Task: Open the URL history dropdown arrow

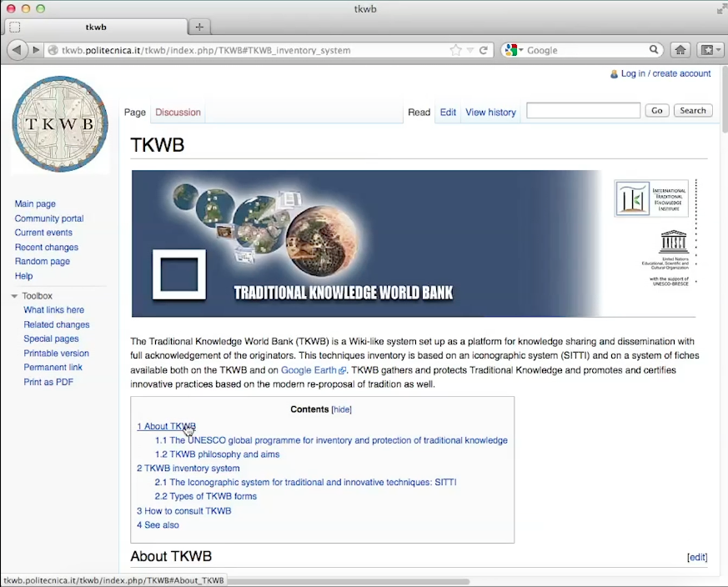Action: point(469,50)
